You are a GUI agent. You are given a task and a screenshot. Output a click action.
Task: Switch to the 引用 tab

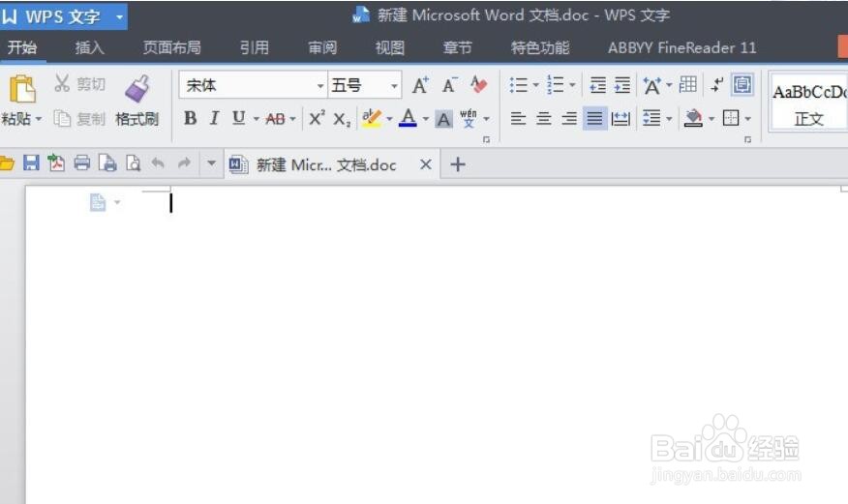(x=255, y=47)
